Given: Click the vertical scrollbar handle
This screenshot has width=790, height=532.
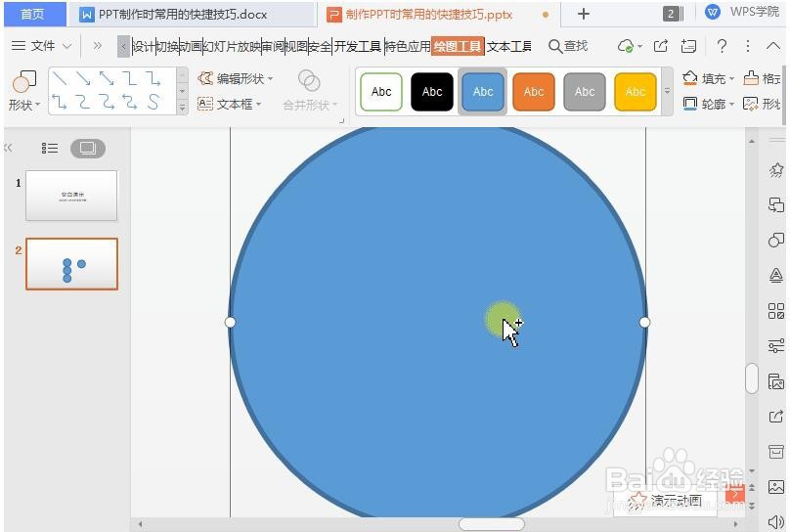Looking at the screenshot, I should click(x=752, y=377).
